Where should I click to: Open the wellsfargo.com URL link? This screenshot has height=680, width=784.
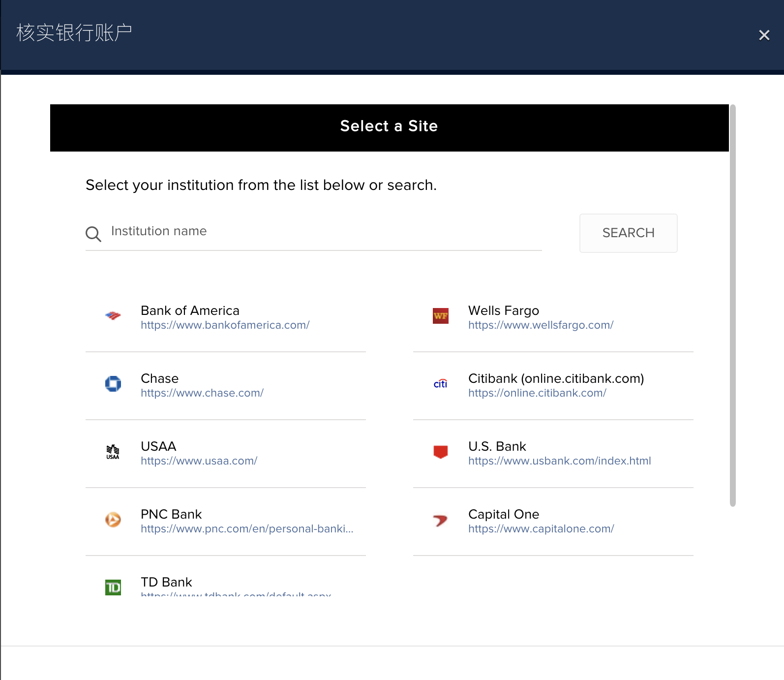tap(541, 325)
